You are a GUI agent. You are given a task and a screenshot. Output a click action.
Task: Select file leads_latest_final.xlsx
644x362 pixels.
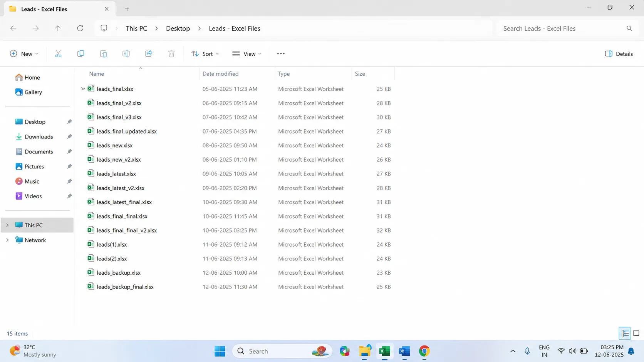coord(124,202)
